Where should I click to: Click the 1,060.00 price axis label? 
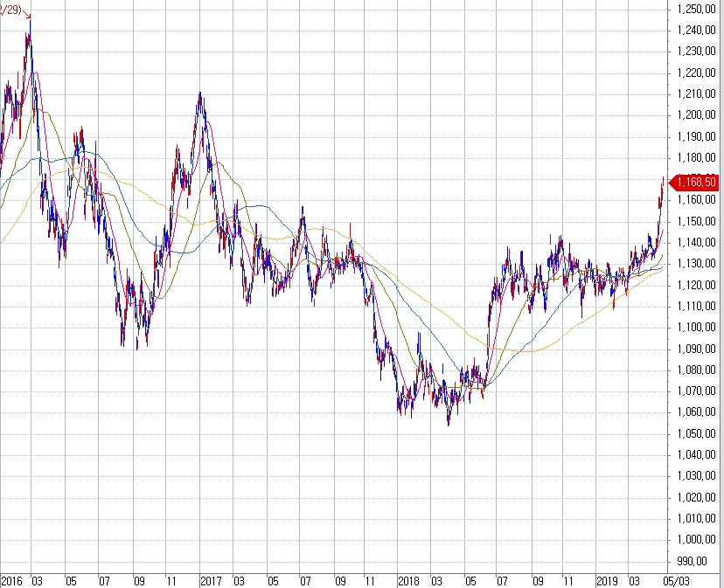coord(697,412)
